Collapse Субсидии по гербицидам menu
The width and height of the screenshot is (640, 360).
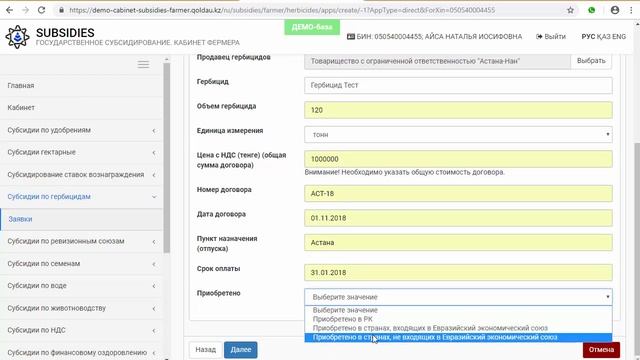(x=82, y=197)
